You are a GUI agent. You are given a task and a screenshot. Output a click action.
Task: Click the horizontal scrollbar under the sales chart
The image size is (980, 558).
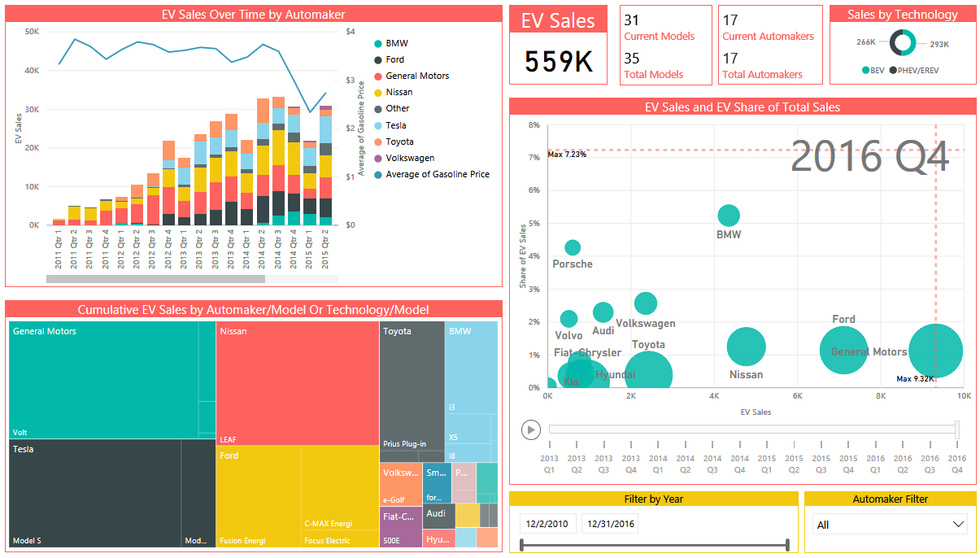pyautogui.click(x=155, y=279)
